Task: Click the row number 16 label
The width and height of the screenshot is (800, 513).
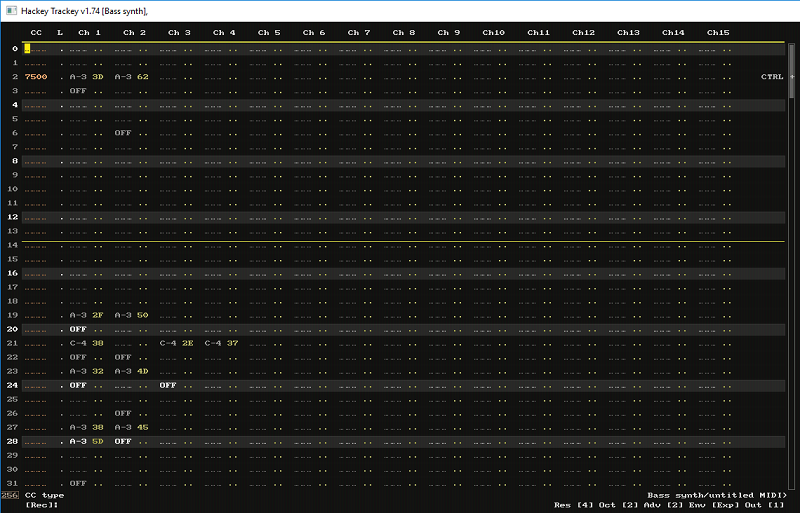Action: click(13, 273)
